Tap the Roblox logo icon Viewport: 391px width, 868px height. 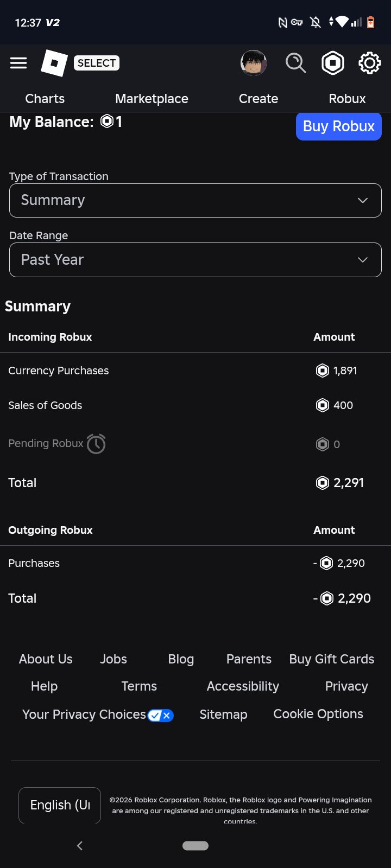tap(54, 63)
